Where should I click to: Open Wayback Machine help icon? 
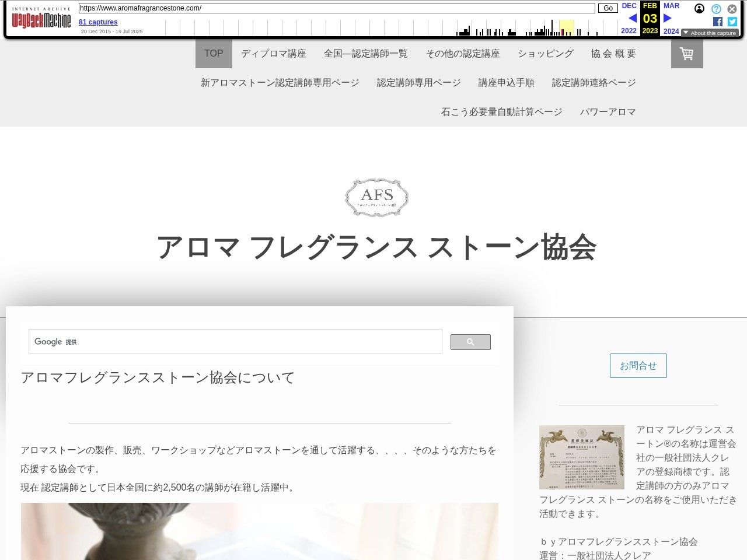[x=716, y=9]
